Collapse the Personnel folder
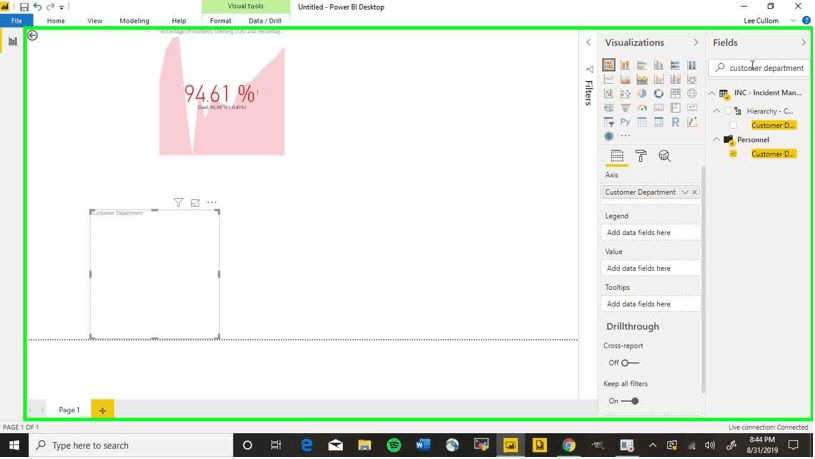This screenshot has width=815, height=459. point(717,140)
